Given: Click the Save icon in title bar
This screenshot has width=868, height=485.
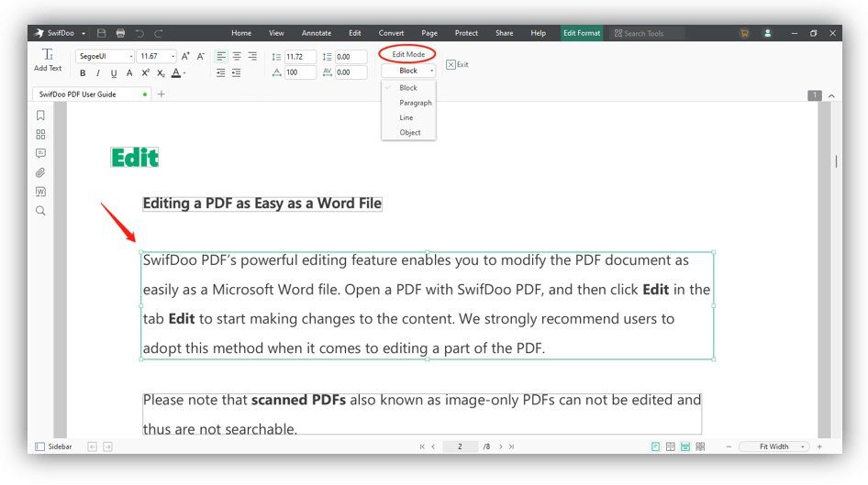Looking at the screenshot, I should point(101,33).
